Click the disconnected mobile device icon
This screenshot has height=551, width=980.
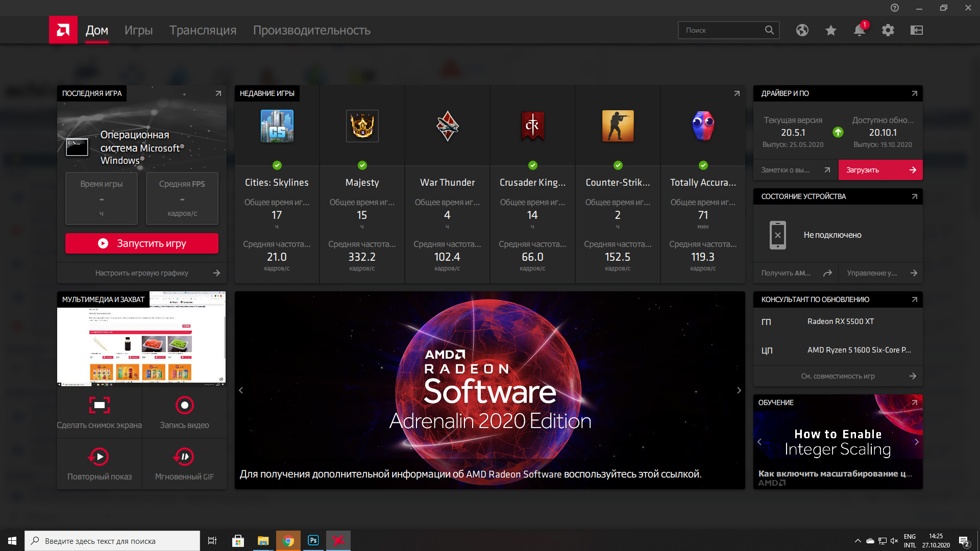pyautogui.click(x=777, y=235)
